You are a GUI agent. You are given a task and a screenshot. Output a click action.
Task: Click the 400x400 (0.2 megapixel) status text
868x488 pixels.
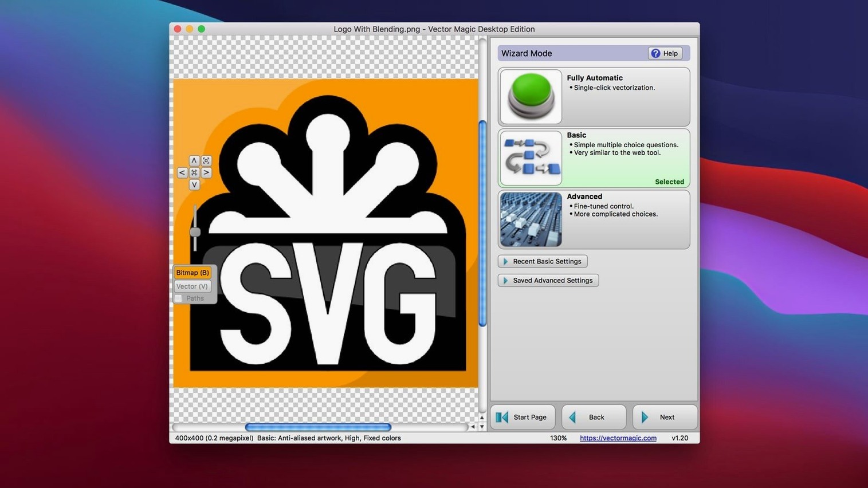coord(214,438)
